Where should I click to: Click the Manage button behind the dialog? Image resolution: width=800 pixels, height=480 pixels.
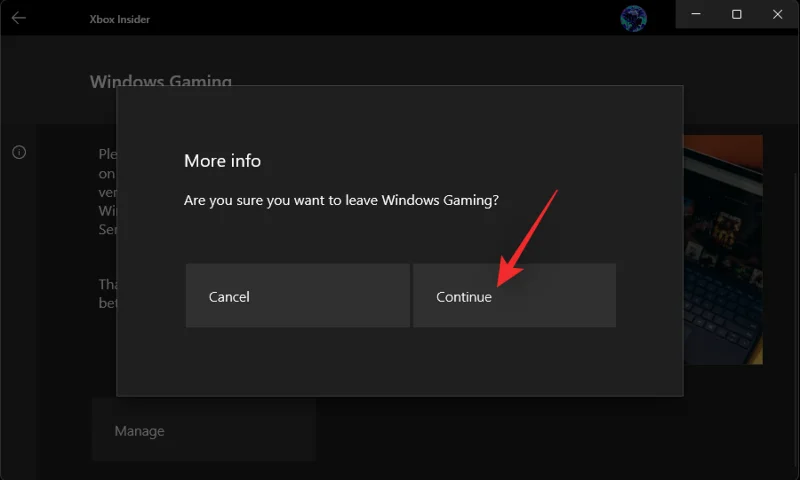tap(204, 430)
